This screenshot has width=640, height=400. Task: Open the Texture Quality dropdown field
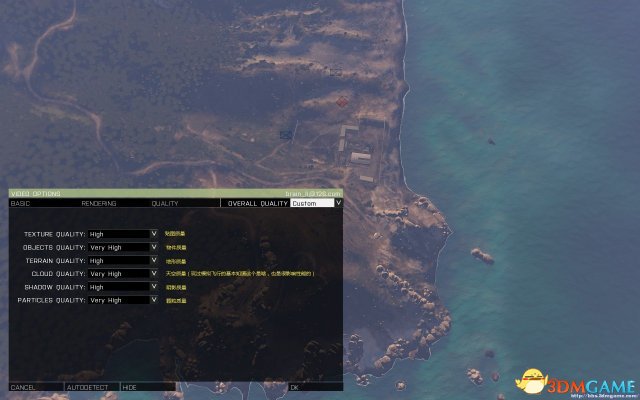point(119,234)
